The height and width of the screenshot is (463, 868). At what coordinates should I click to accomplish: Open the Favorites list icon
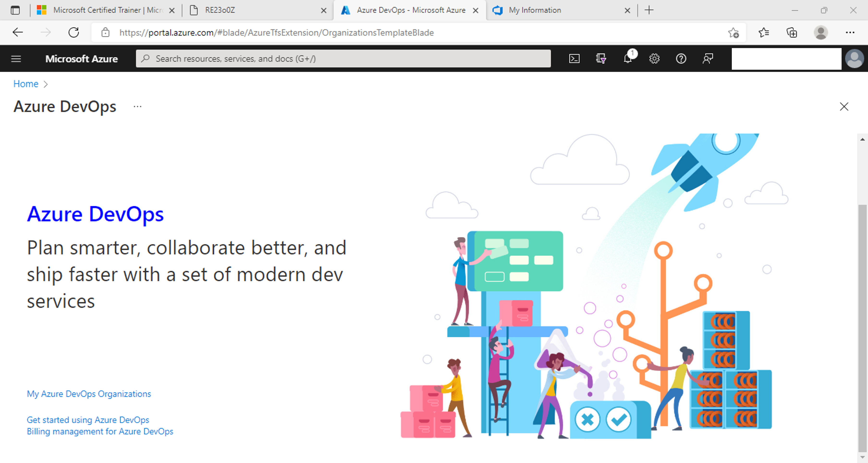coord(764,33)
